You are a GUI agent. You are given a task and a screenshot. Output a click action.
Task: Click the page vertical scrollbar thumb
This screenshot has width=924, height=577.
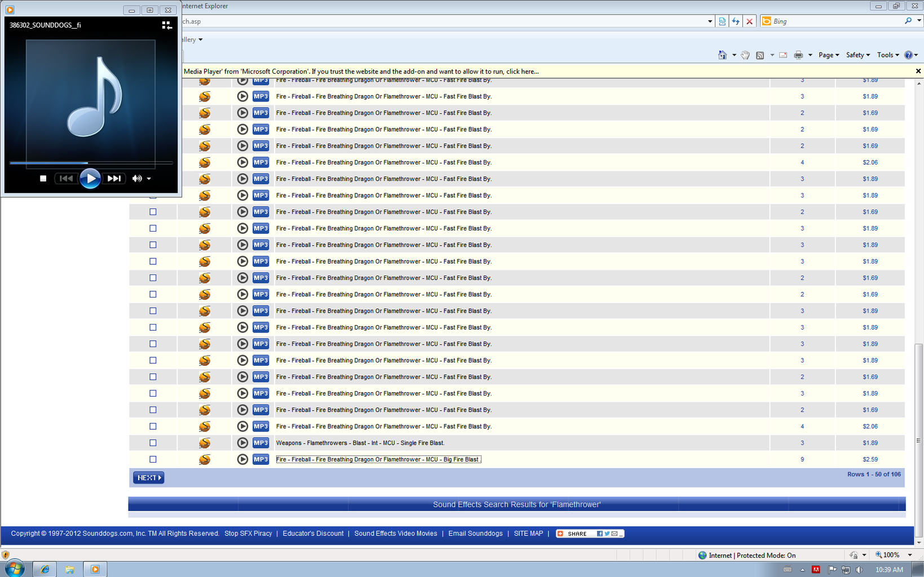(x=919, y=440)
